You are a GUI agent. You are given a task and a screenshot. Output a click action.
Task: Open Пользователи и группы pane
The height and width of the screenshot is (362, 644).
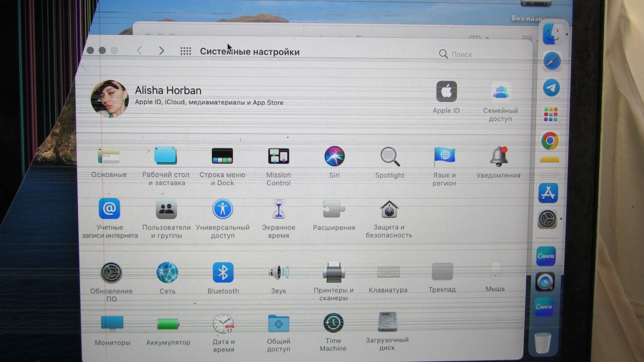(x=166, y=209)
